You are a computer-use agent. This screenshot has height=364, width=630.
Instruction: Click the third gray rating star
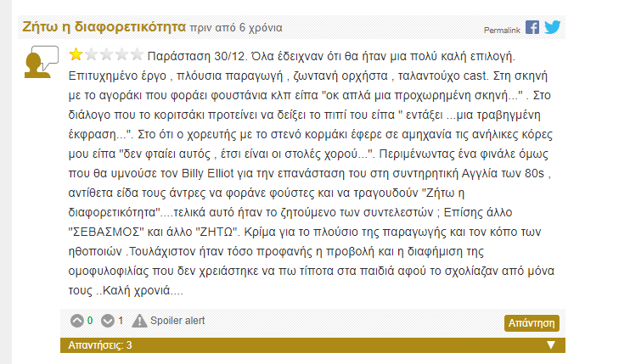pos(106,54)
